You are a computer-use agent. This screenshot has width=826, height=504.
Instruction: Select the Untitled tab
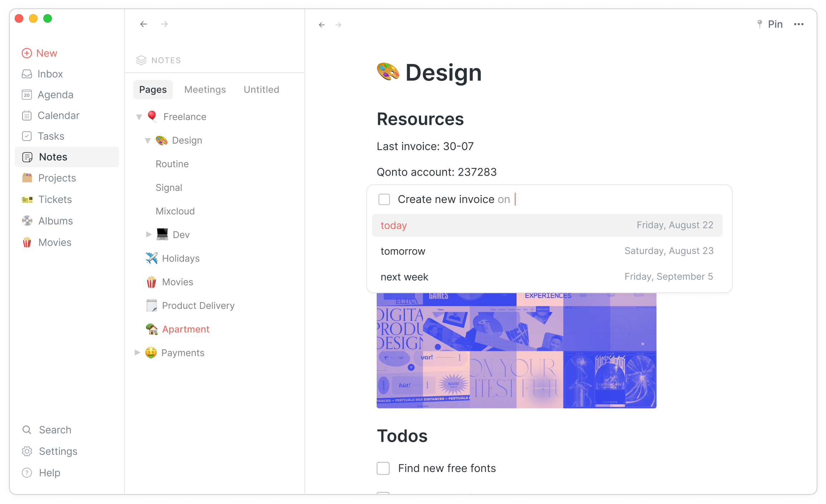261,89
